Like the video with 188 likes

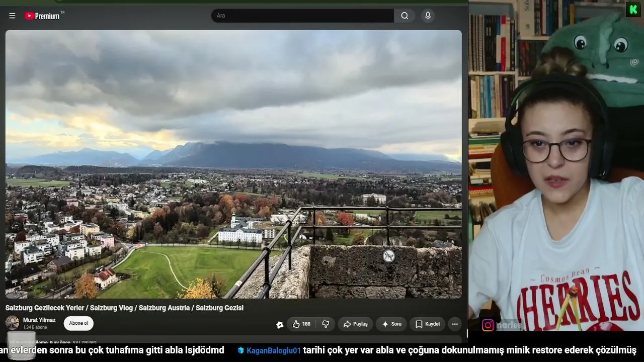tap(301, 324)
